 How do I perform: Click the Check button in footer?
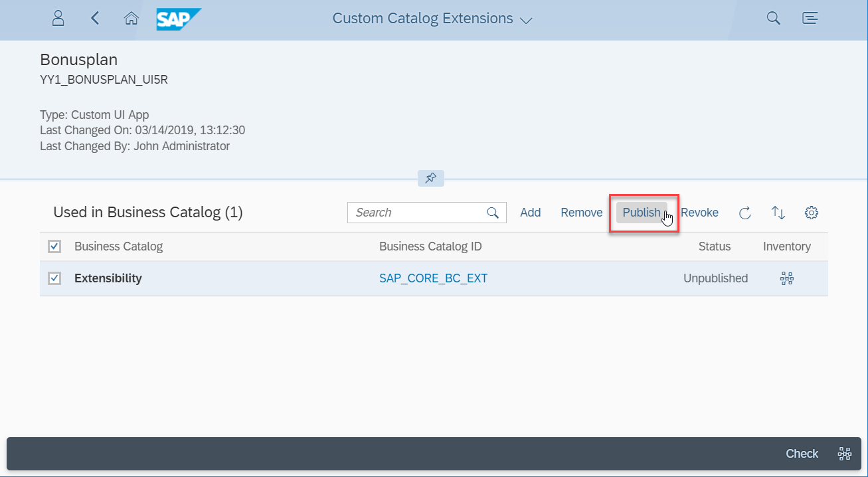pos(802,454)
